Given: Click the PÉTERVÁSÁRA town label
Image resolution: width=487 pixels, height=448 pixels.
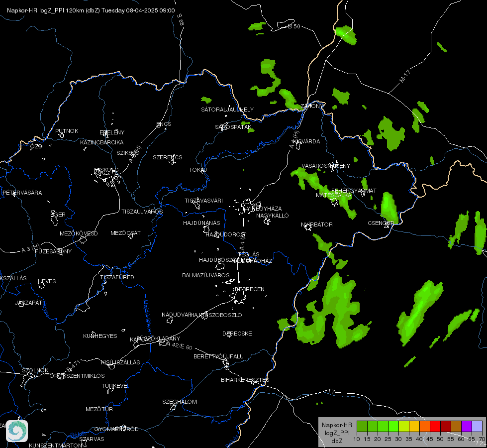Looking at the screenshot, I should click(22, 193).
